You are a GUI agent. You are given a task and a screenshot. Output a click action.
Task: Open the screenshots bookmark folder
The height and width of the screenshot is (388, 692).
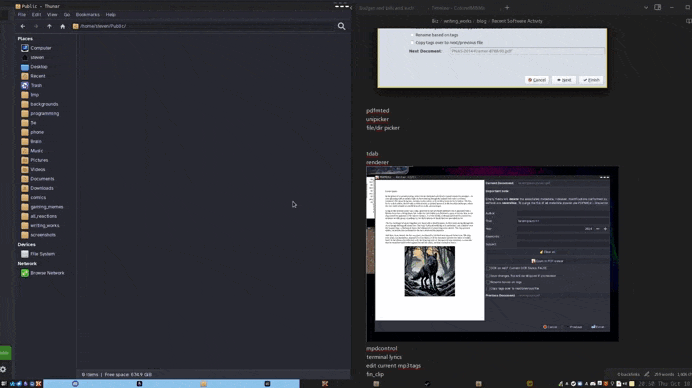point(38,235)
